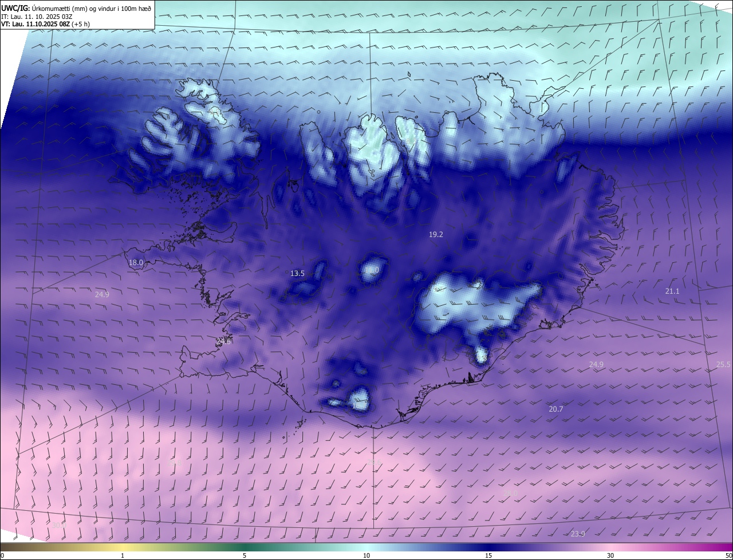
Task: Click the 50 tick on the color scale
Action: click(x=728, y=555)
